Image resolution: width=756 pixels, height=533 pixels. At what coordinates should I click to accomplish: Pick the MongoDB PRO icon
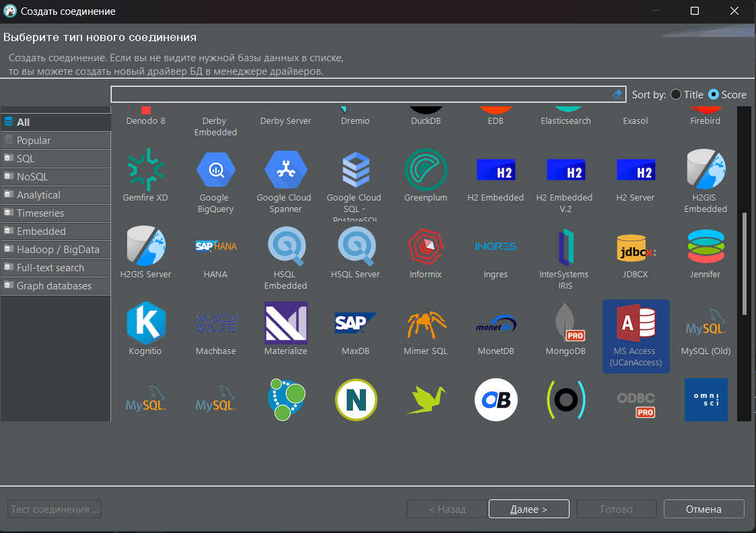point(569,323)
